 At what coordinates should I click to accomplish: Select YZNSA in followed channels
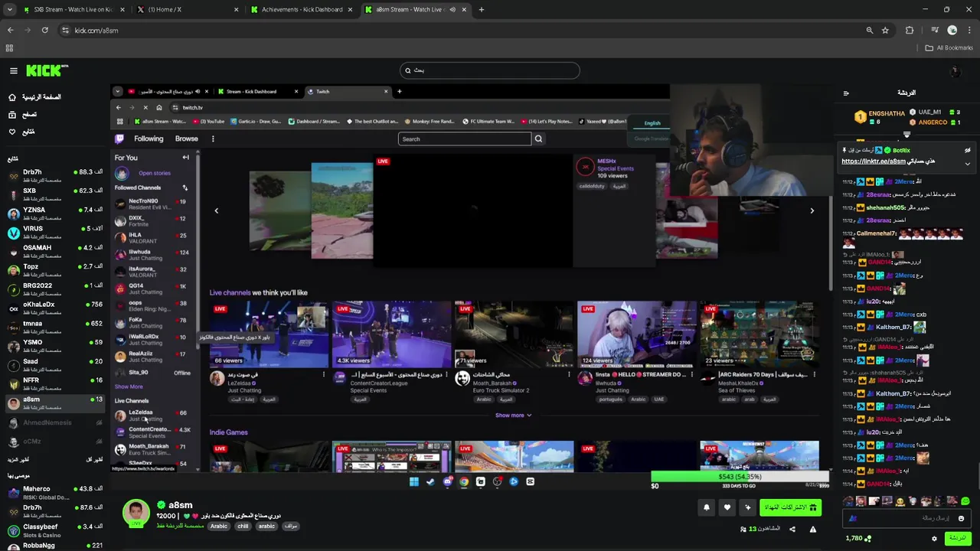tap(54, 213)
